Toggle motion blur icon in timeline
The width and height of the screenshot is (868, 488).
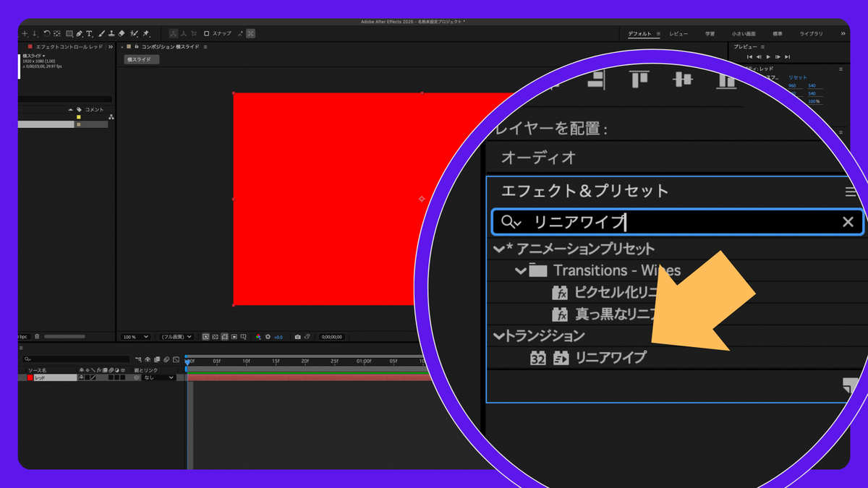click(x=166, y=359)
